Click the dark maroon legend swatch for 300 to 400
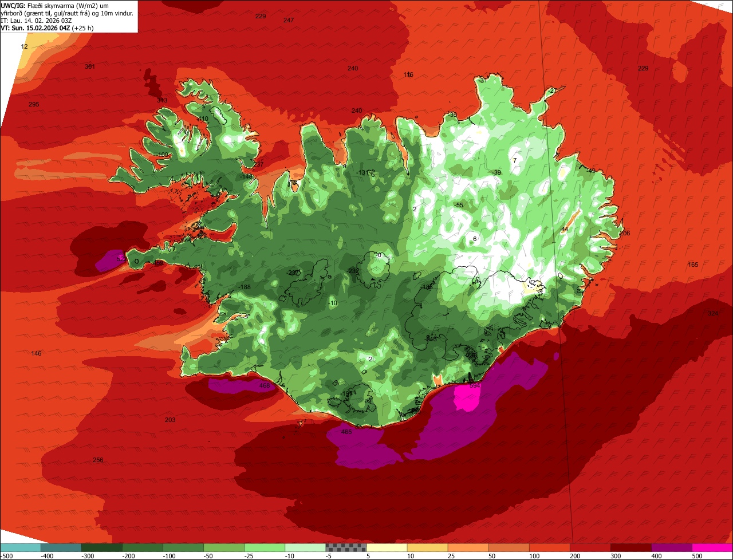The width and height of the screenshot is (733, 560). pyautogui.click(x=632, y=547)
